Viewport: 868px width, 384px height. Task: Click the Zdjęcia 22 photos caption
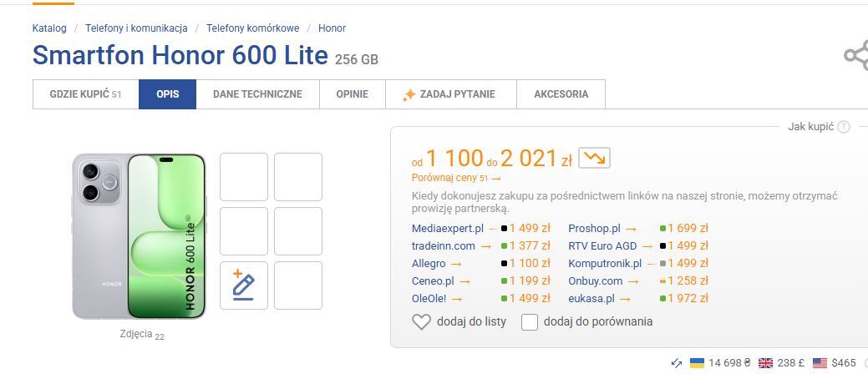click(142, 334)
